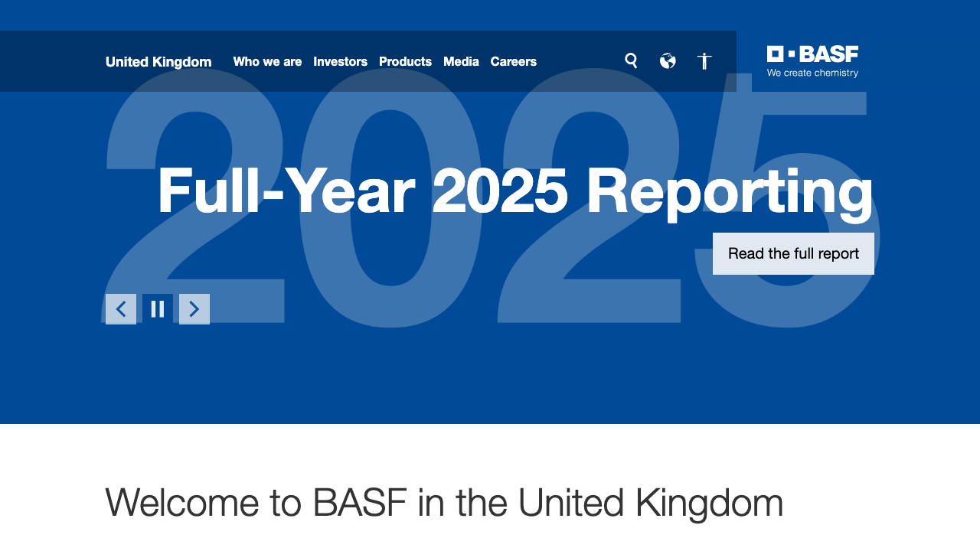Viewport: 980px width, 551px height.
Task: Open the United Kingdom country selector
Action: pos(158,62)
